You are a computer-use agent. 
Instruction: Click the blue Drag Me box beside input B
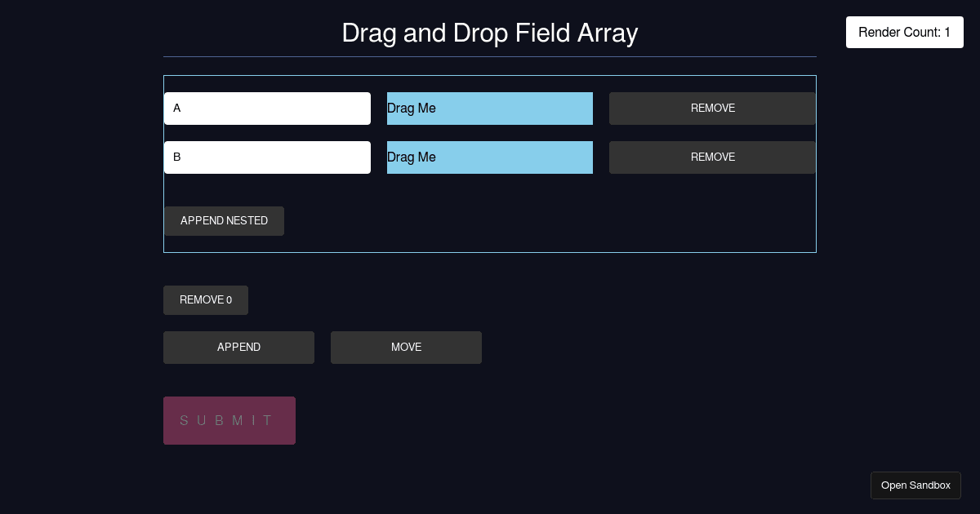click(x=490, y=157)
